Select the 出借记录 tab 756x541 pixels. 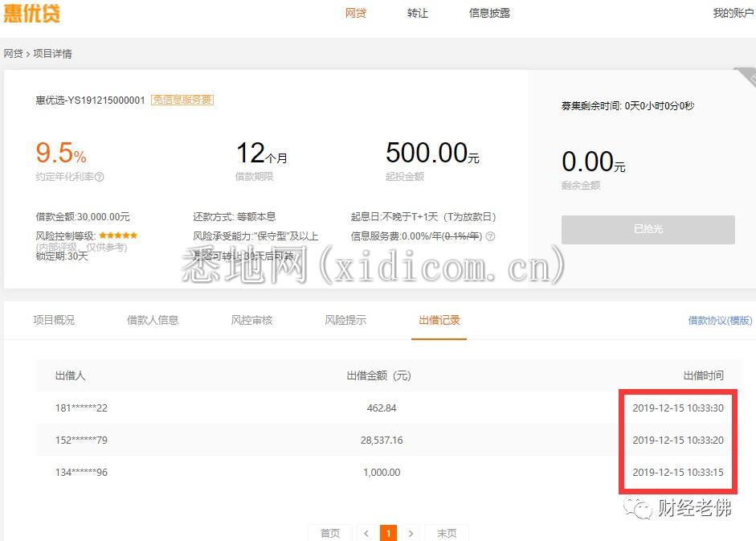(x=439, y=320)
